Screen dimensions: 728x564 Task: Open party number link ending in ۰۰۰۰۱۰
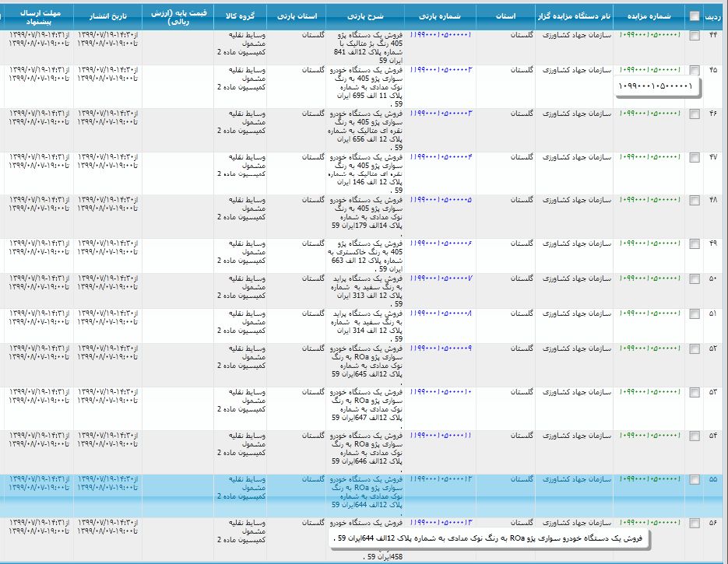(441, 391)
